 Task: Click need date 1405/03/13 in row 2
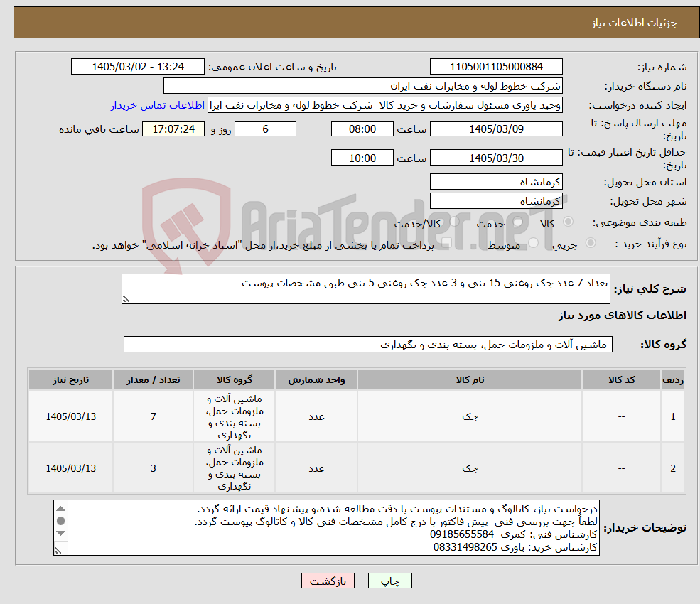tap(70, 468)
